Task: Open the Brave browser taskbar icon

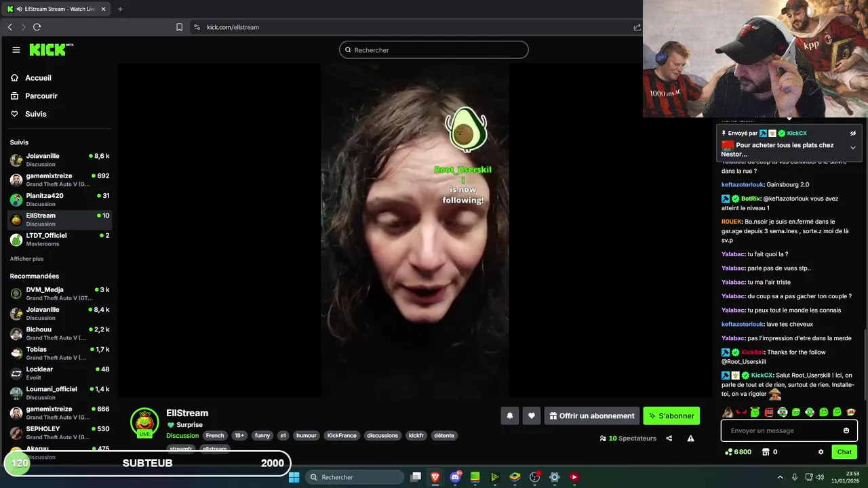Action: coord(435,477)
